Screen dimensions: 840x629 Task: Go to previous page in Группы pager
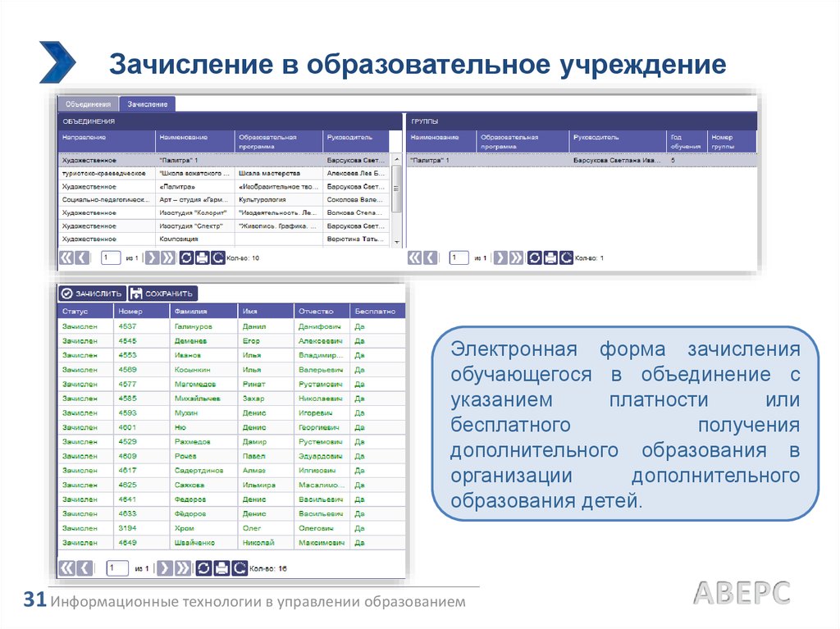click(x=431, y=258)
